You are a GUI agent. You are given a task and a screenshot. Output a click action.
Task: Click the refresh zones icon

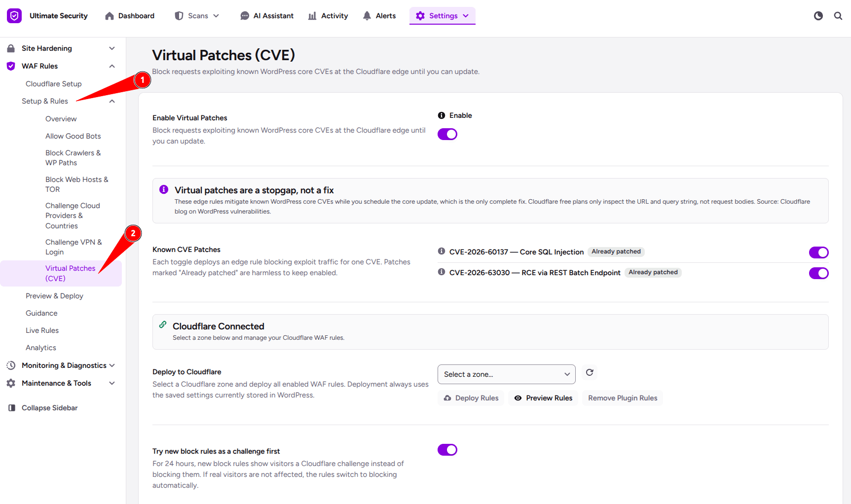(590, 372)
